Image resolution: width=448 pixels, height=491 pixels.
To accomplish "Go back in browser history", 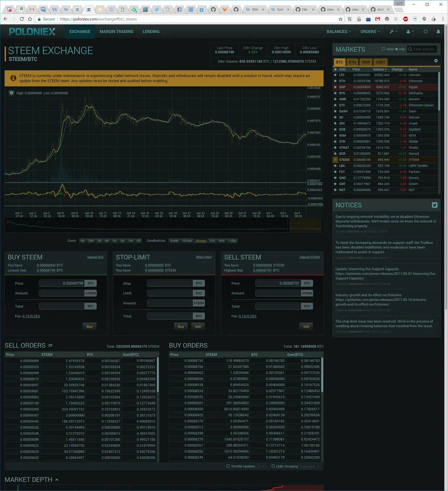I will pos(5,19).
